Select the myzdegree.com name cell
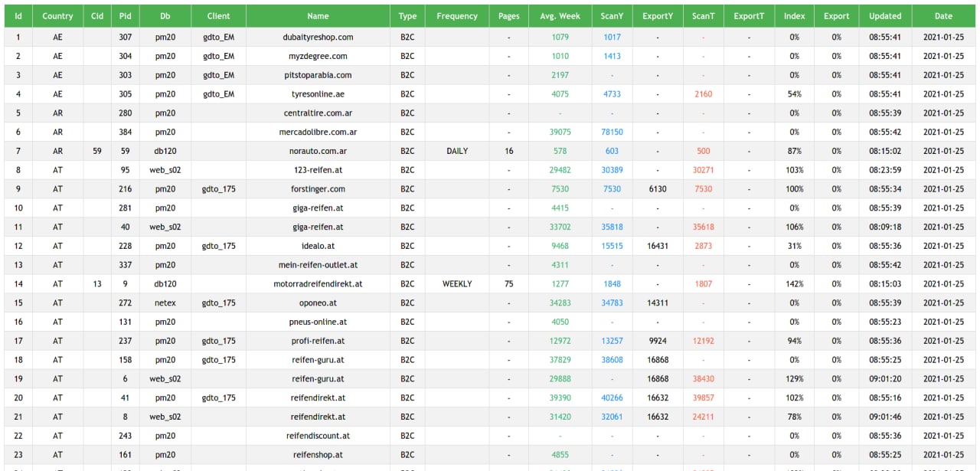 click(318, 56)
